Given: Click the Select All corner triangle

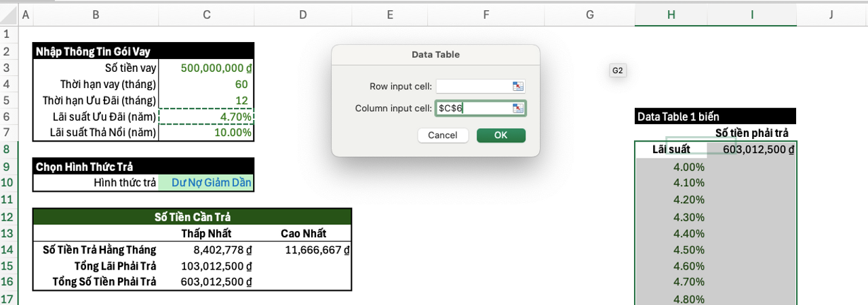Looking at the screenshot, I should 8,14.
